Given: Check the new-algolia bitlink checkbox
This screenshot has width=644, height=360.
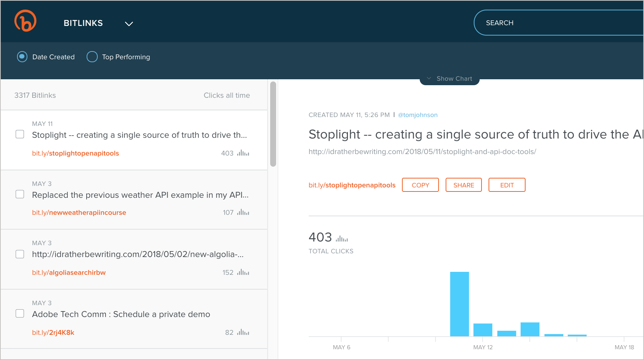Looking at the screenshot, I should pyautogui.click(x=20, y=254).
